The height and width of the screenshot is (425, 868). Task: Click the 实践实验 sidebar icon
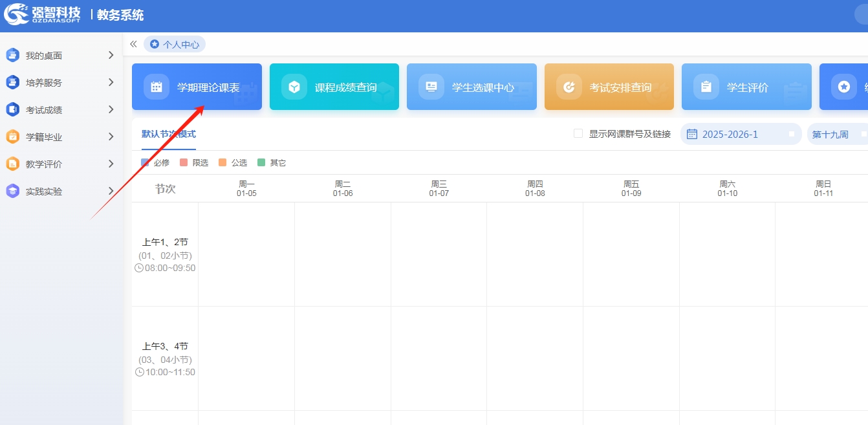[13, 191]
